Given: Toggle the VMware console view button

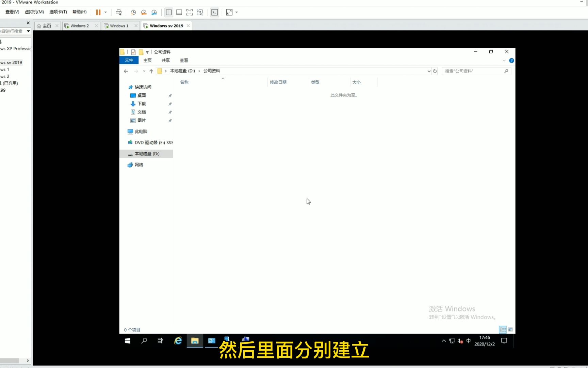Looking at the screenshot, I should point(214,12).
